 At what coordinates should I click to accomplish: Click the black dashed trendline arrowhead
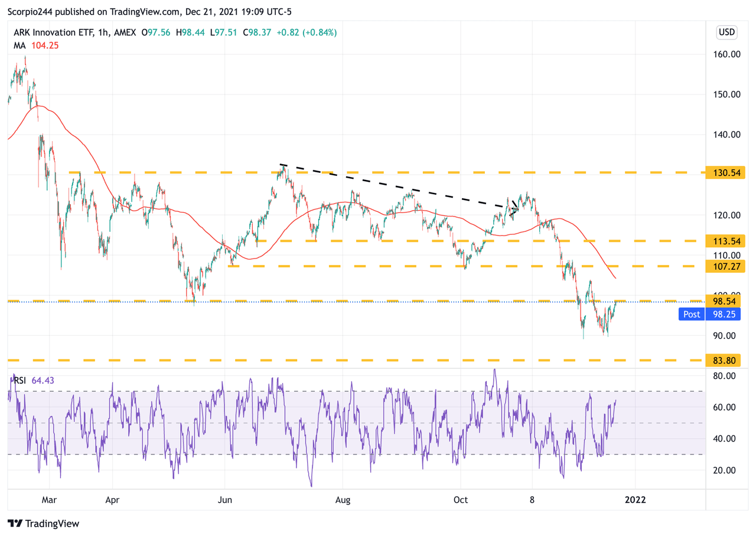pyautogui.click(x=514, y=207)
